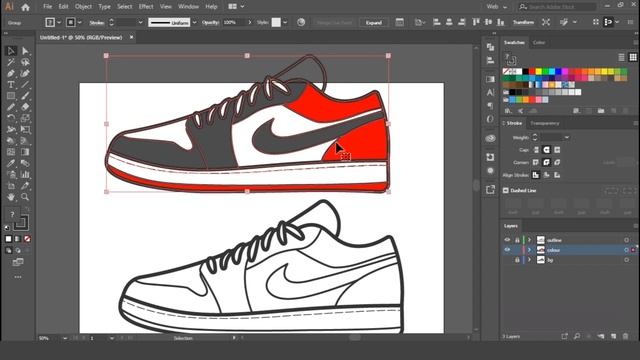Open the Window menu
The image size is (640, 360).
189,7
